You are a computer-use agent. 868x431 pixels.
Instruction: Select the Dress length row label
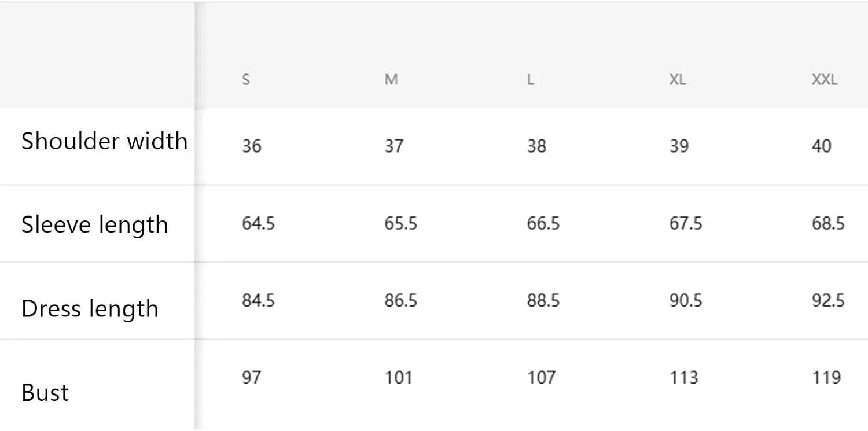point(90,309)
